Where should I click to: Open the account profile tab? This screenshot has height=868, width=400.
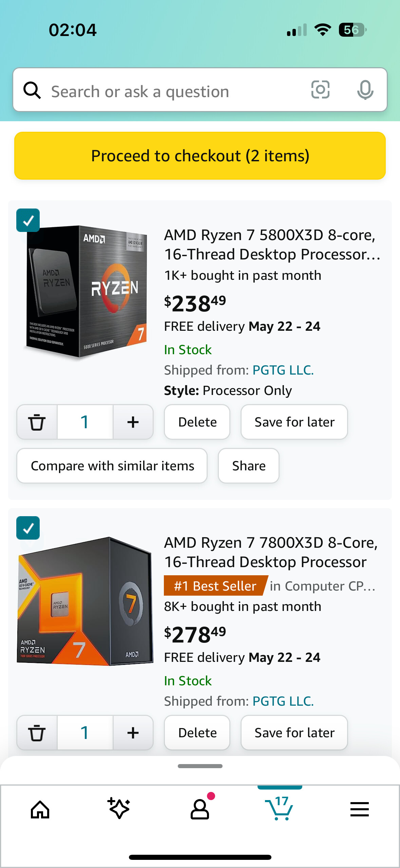coord(200,809)
